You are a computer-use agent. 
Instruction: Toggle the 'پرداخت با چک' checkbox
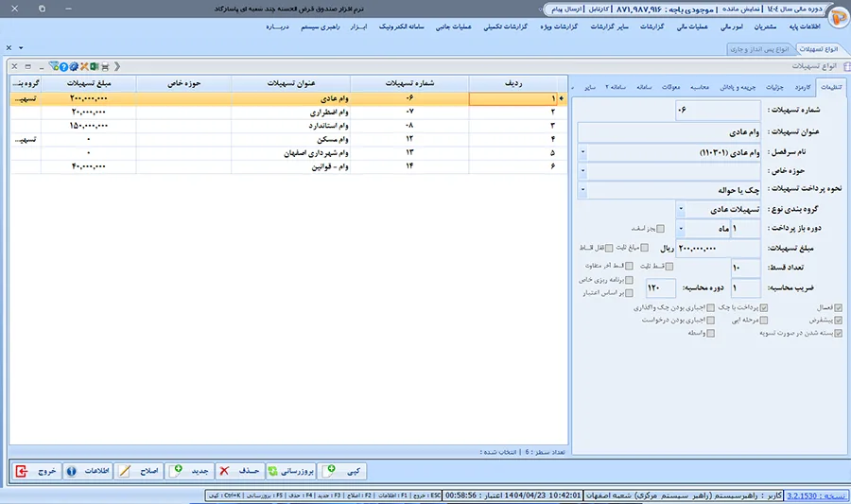coord(764,307)
